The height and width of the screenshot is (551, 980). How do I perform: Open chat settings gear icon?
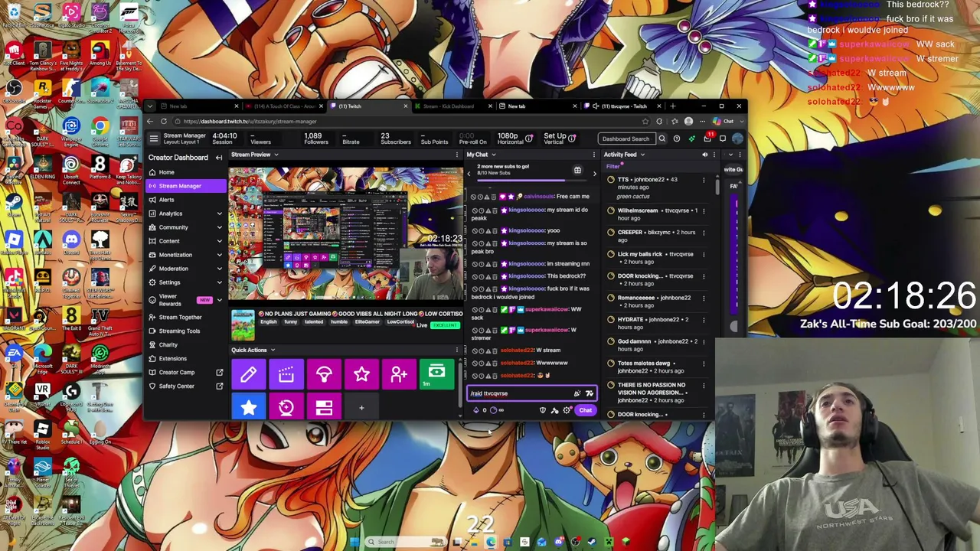click(x=567, y=410)
